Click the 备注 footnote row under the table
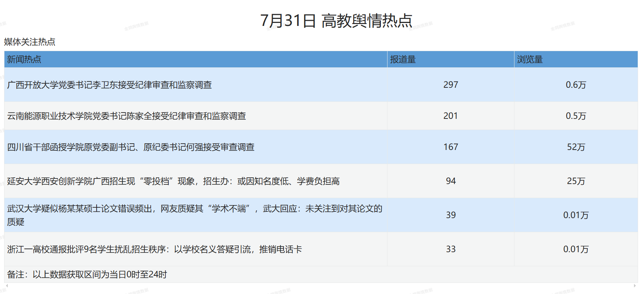The image size is (644, 294). tap(87, 274)
